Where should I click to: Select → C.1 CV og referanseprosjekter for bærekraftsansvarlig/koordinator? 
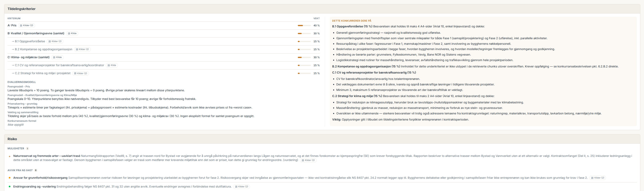click(58, 66)
